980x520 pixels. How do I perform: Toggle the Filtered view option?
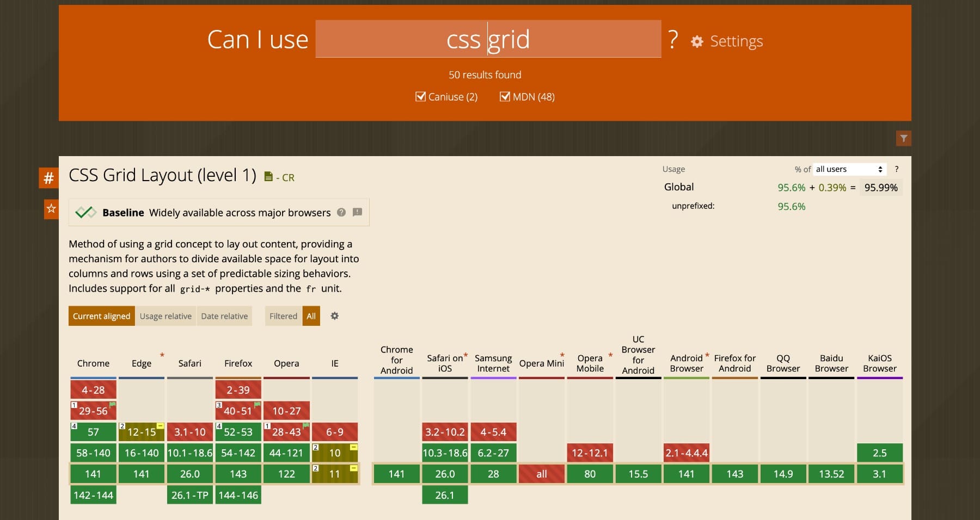283,315
